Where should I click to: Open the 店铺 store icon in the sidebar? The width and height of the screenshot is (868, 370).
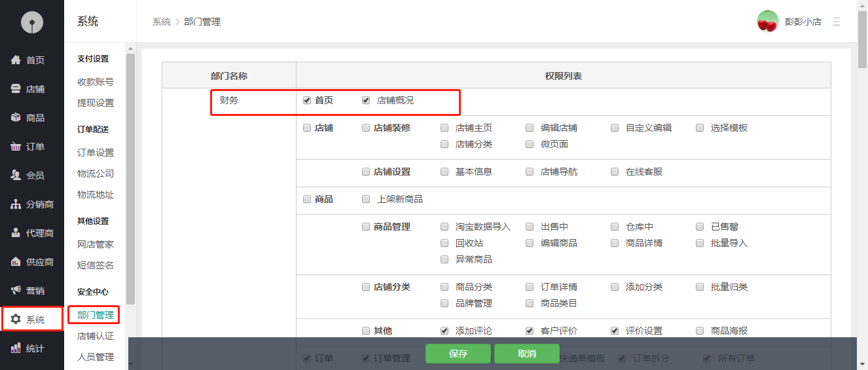coord(16,89)
